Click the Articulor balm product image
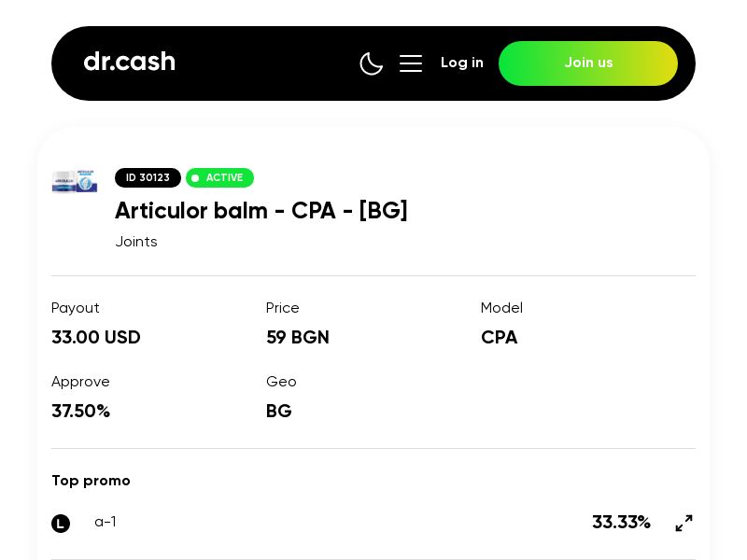 [75, 182]
